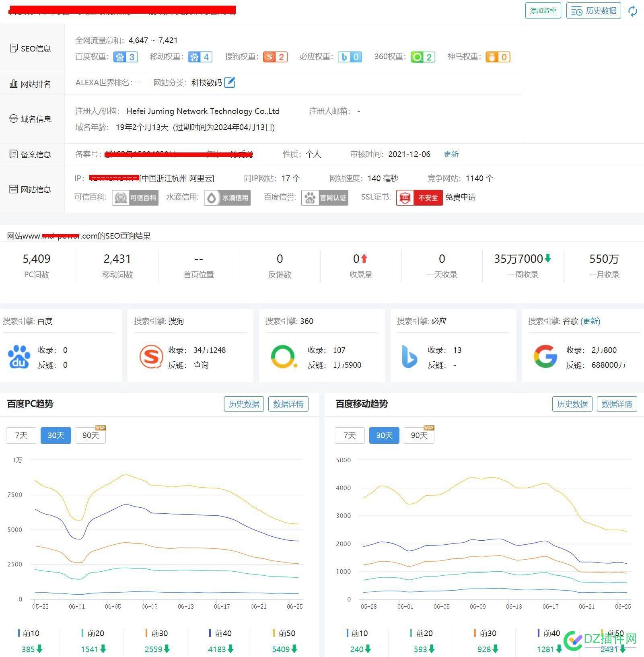
Task: Click the 网站信息 section icon
Action: pos(14,189)
